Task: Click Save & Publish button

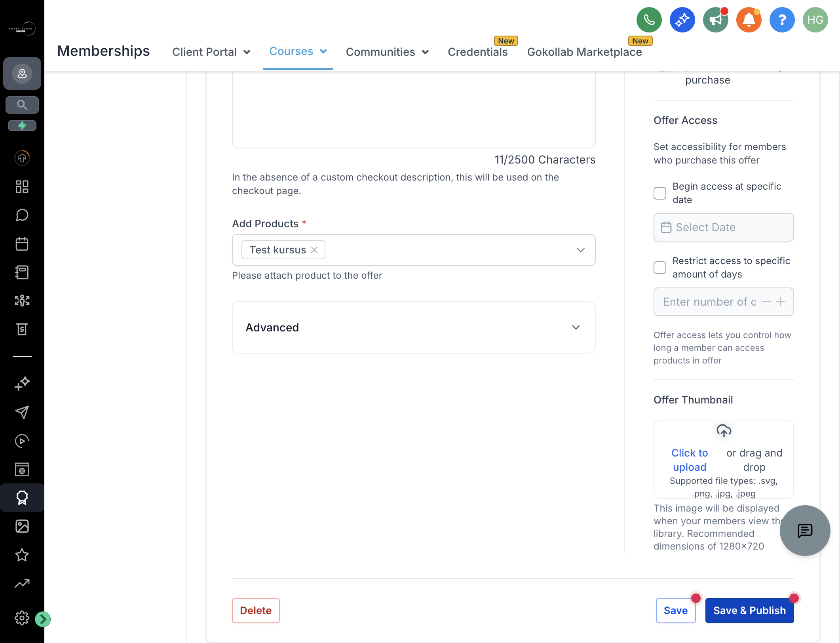Action: [749, 611]
